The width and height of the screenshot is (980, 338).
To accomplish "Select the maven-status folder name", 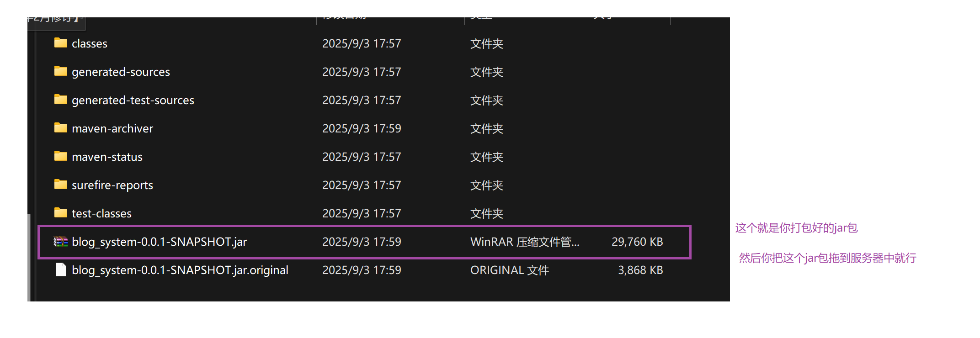I will click(107, 157).
